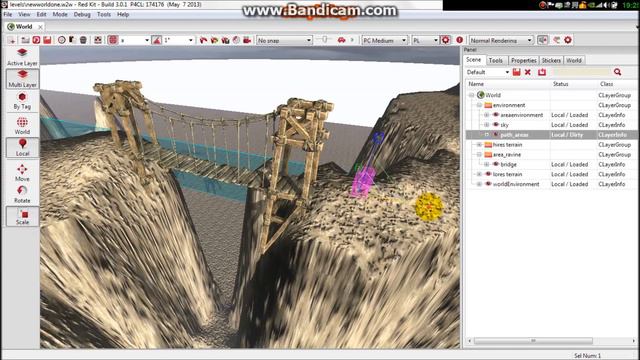Image resolution: width=640 pixels, height=360 pixels.
Task: Click the red gear icon after PL dropdown
Action: click(445, 40)
